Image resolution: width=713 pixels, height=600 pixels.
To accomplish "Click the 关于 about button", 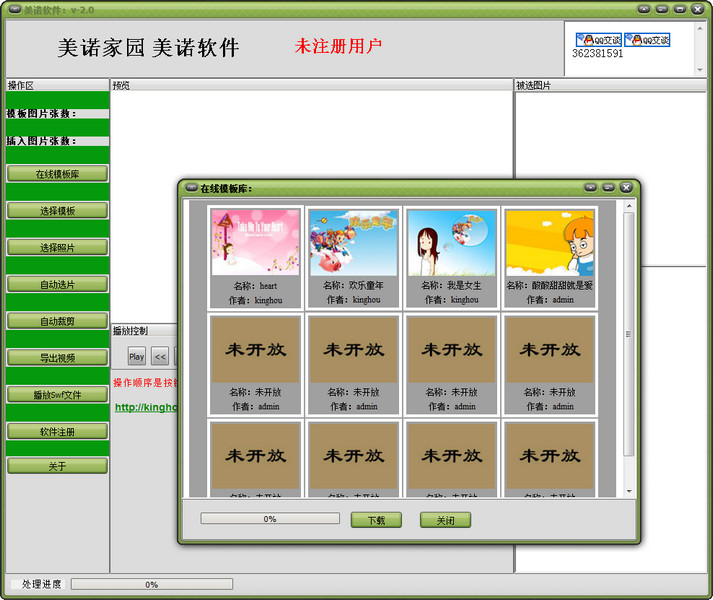I will [57, 466].
